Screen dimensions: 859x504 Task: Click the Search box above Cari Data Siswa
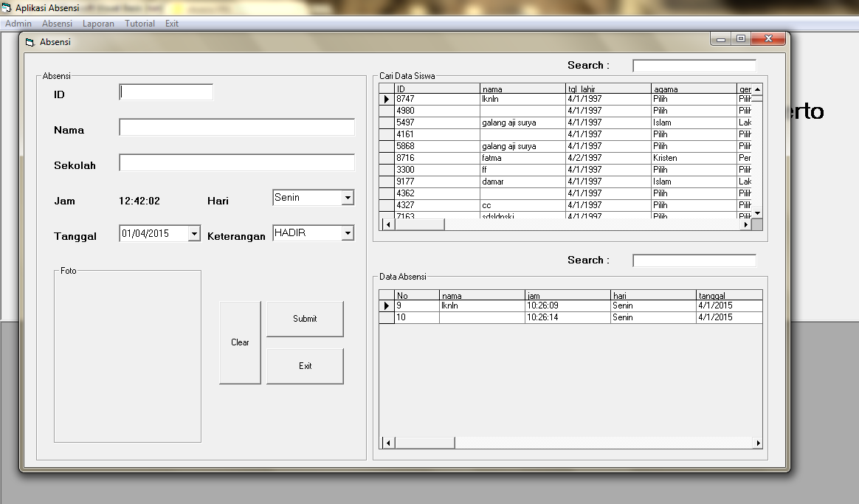[x=693, y=65]
